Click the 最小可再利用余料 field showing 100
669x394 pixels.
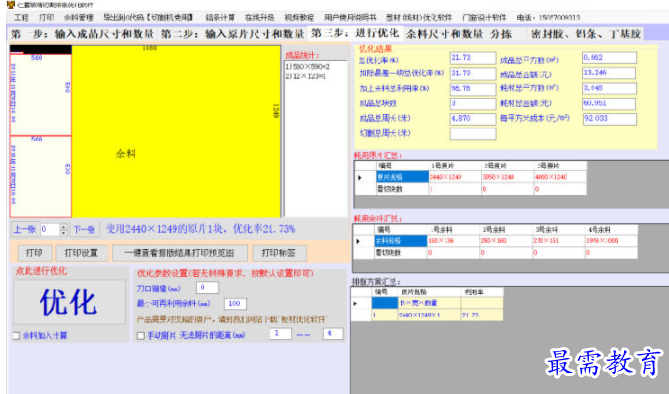tap(235, 304)
